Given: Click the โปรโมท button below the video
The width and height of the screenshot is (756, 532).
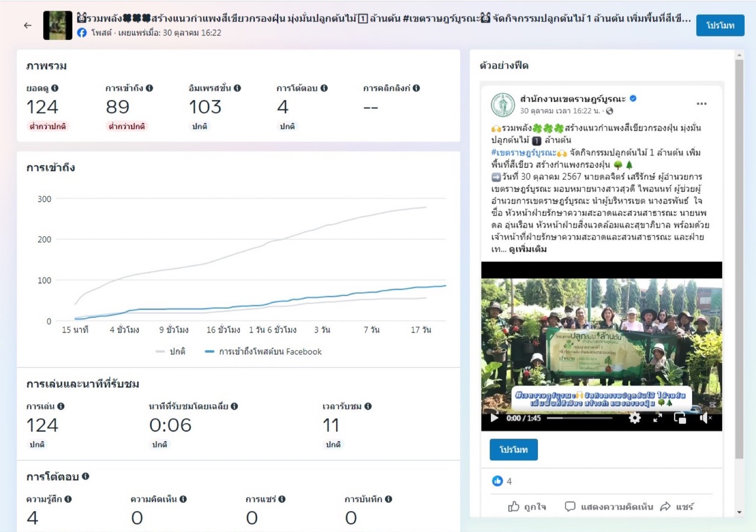Looking at the screenshot, I should click(x=513, y=450).
